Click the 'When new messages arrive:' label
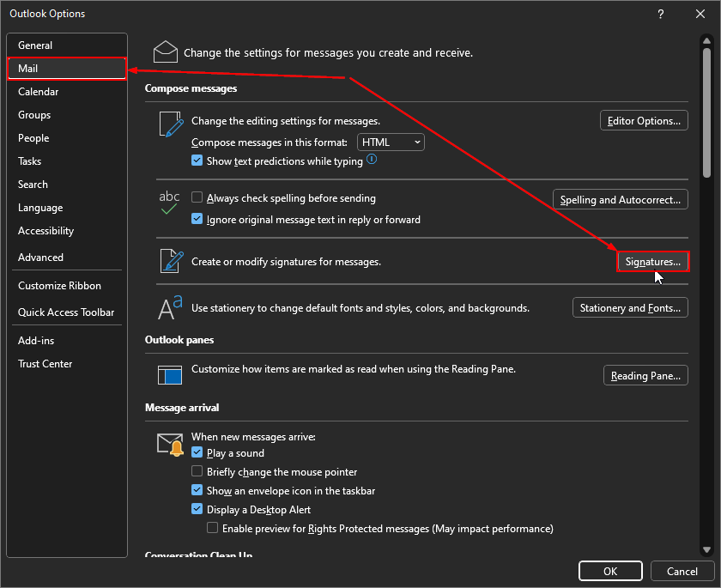 click(x=253, y=436)
